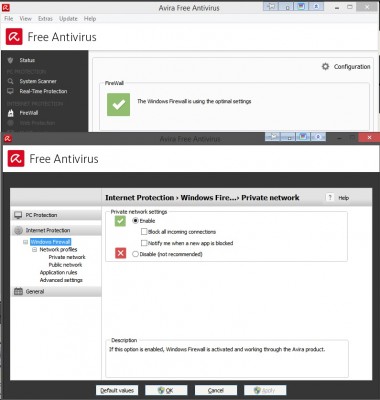380x400 pixels.
Task: Collapse the Network profiles tree node
Action: [34, 250]
